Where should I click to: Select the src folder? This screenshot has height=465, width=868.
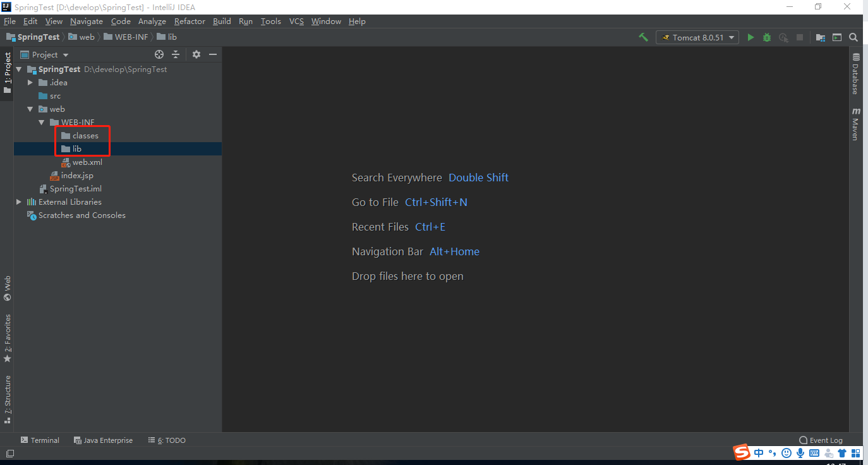pos(50,96)
